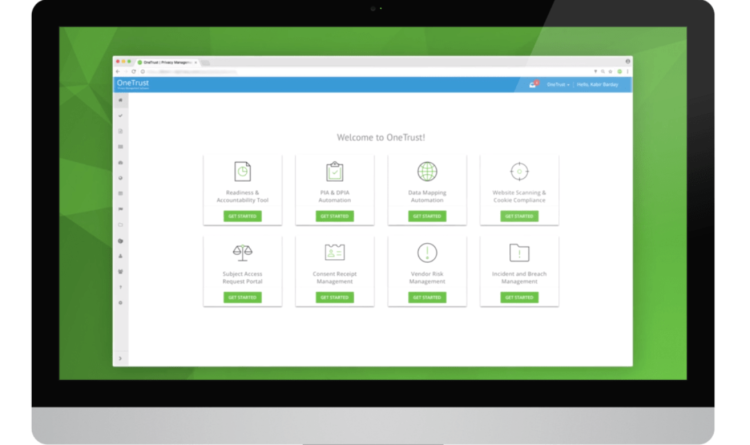Screen dimensions: 750x445
Task: Get started with Website Scanning & Cookie Compliance
Action: tap(519, 216)
